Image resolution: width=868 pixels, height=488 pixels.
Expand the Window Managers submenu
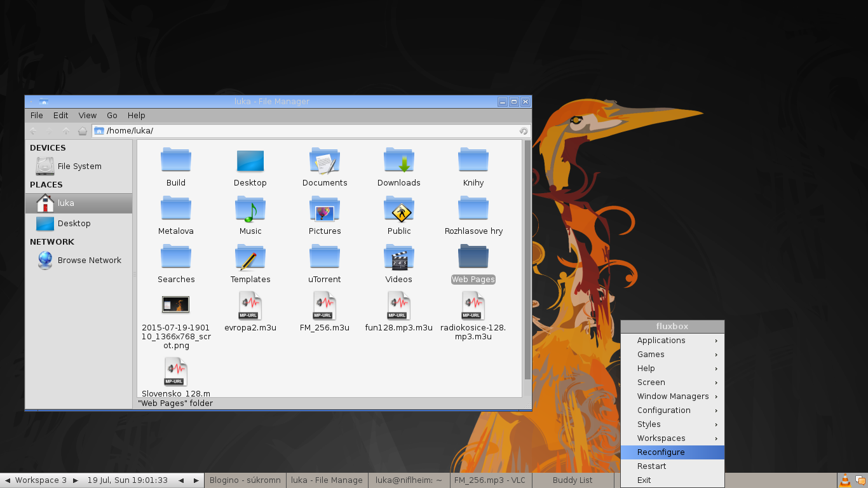672,396
